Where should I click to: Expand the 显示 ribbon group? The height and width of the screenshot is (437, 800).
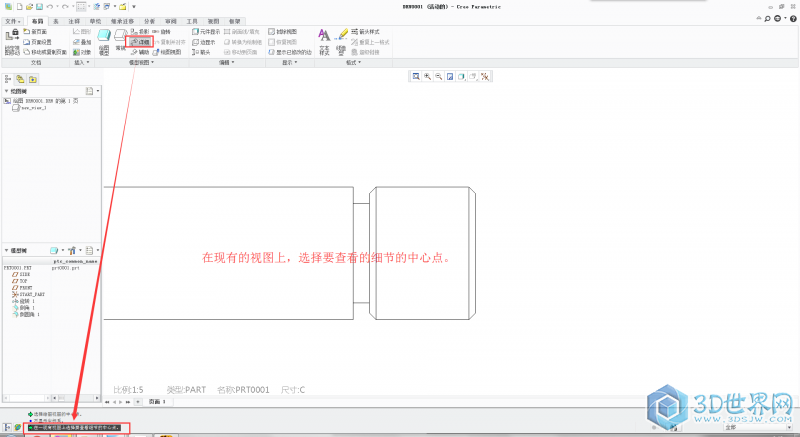coord(289,62)
